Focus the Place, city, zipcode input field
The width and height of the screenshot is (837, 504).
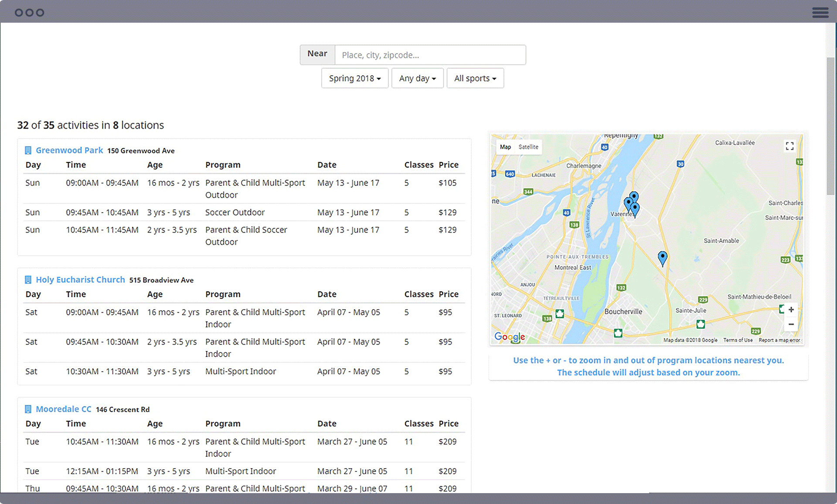tap(430, 55)
